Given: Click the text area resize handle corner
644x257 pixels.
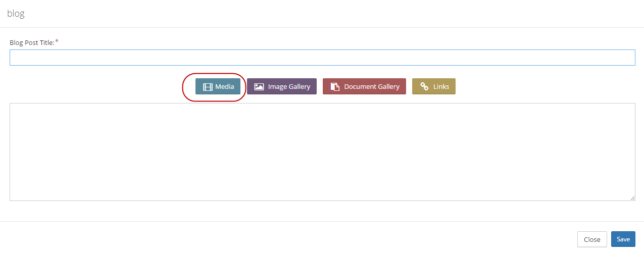Looking at the screenshot, I should coord(632,198).
